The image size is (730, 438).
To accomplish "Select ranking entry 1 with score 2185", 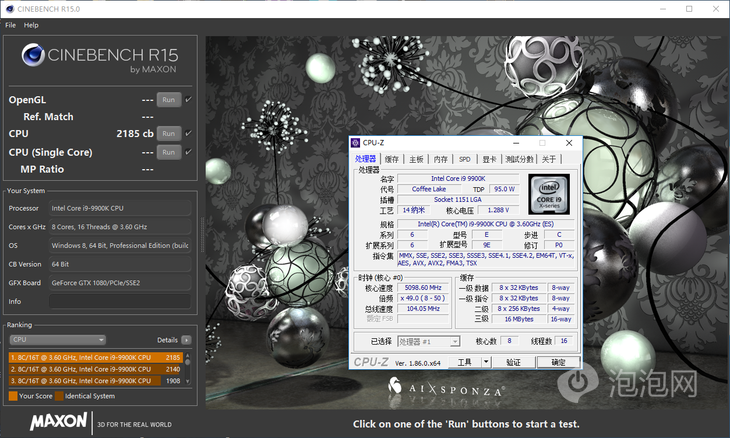I will (x=95, y=357).
